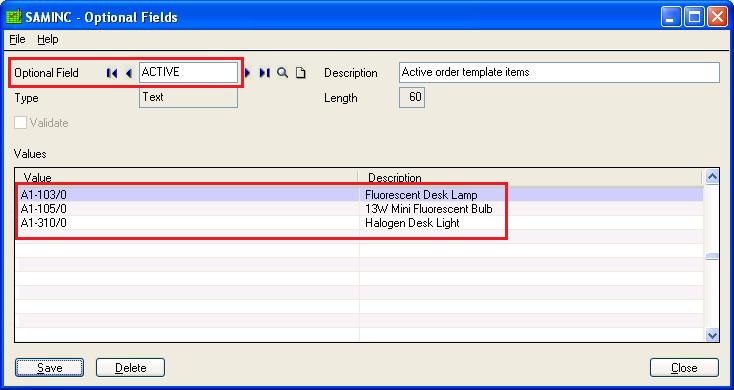Jump to last optional field record
Viewport: 734px width, 390px height.
coord(264,73)
